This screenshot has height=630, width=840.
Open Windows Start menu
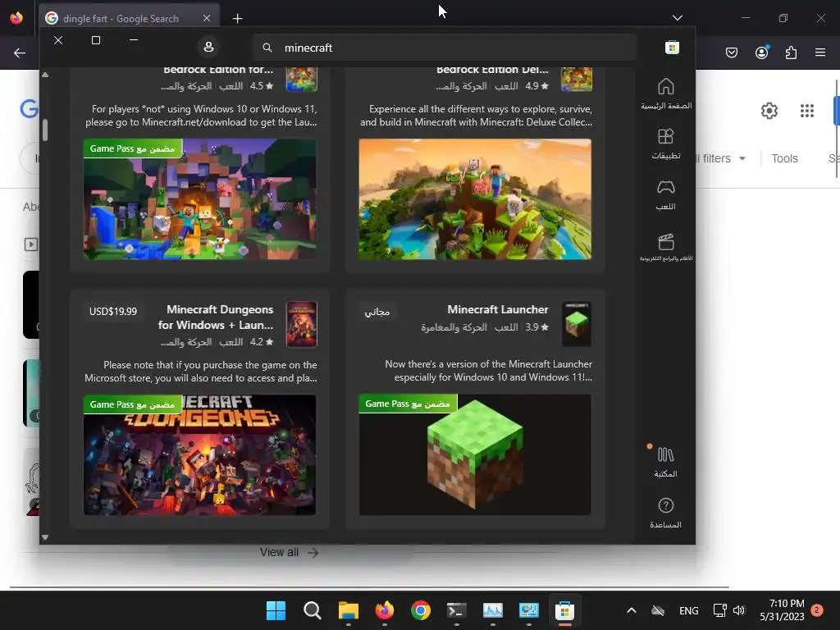[x=276, y=610]
